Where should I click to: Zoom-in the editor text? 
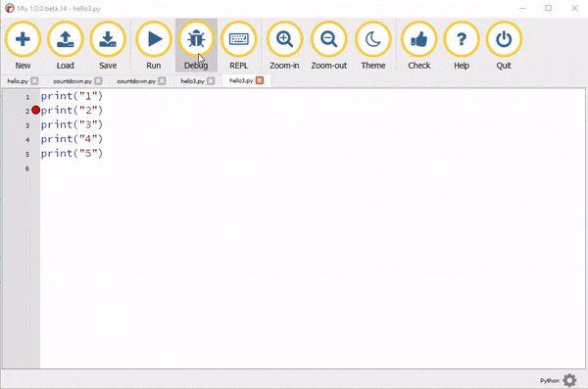[x=284, y=45]
